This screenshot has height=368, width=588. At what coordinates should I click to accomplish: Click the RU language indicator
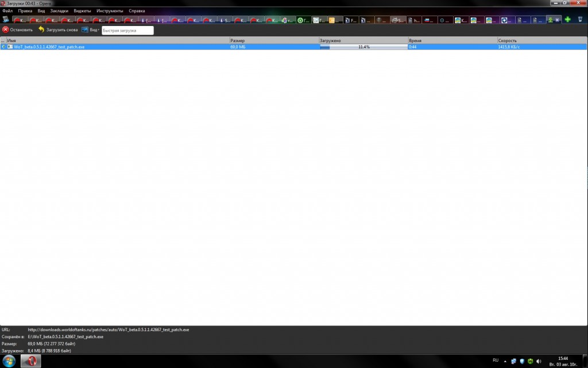[x=495, y=360]
